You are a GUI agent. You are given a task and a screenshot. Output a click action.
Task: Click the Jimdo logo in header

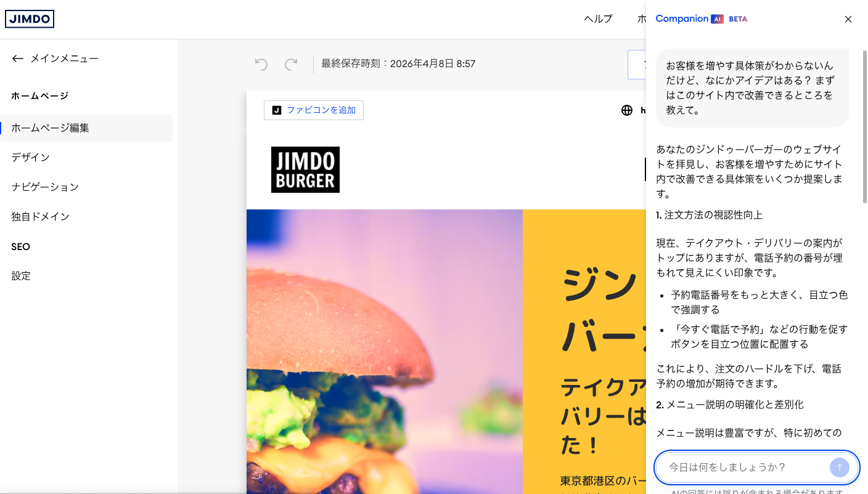point(30,19)
